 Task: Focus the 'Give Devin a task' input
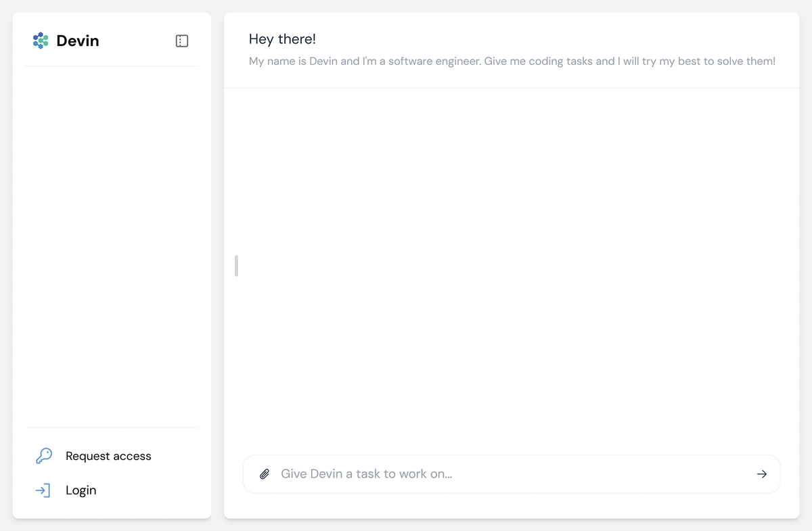[512, 474]
